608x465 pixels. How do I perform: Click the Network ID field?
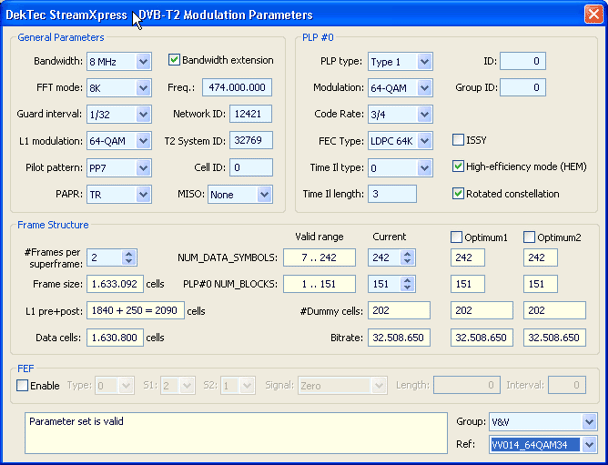[251, 114]
